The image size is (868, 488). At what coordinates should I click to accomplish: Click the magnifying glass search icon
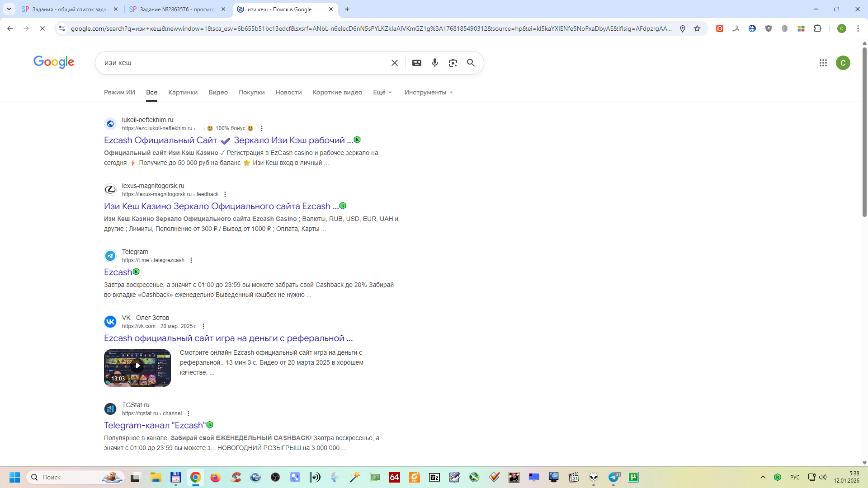click(471, 63)
